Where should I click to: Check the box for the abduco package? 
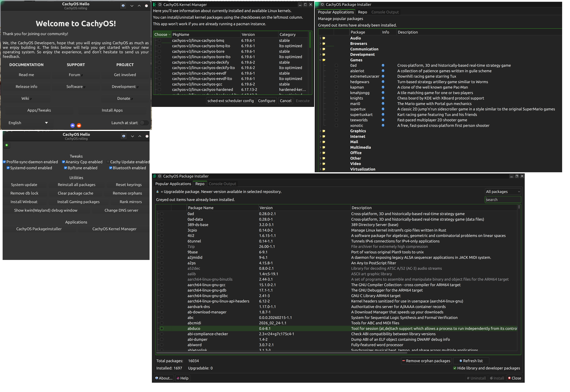[162, 328]
